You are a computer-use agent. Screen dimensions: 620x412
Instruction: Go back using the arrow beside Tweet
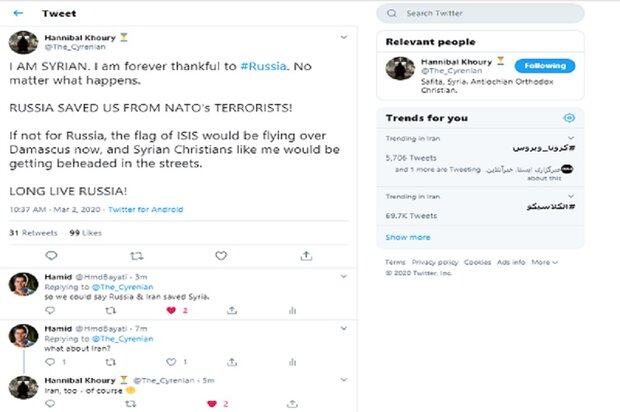(x=18, y=14)
